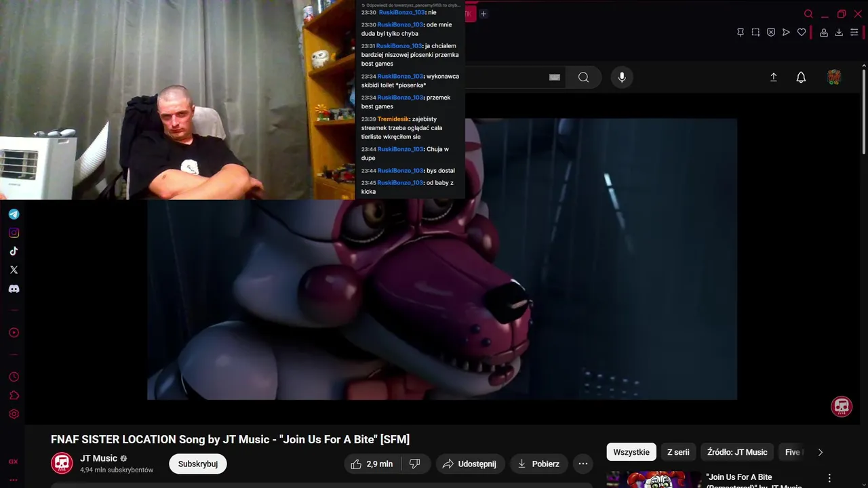This screenshot has width=868, height=488.
Task: Open YouTube notifications bell
Action: (801, 77)
